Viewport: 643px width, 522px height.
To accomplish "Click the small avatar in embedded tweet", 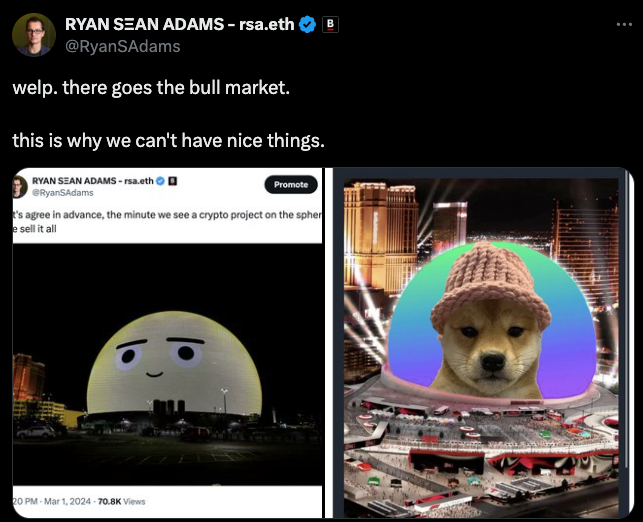I will (x=20, y=187).
